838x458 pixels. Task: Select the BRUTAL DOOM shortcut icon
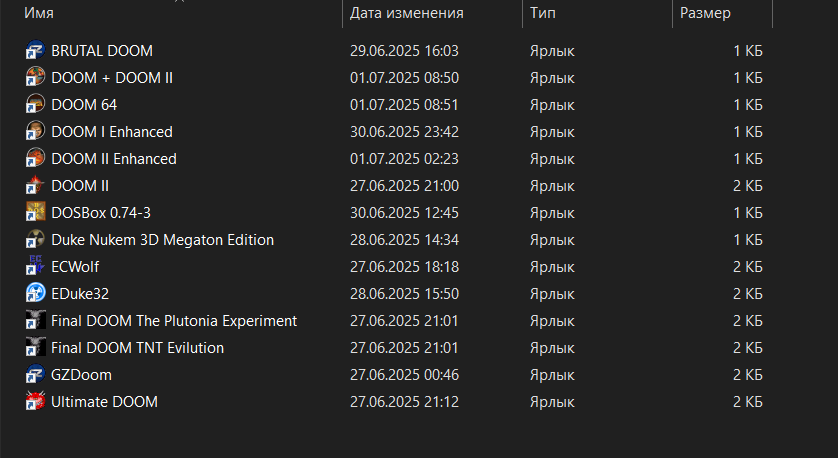35,50
